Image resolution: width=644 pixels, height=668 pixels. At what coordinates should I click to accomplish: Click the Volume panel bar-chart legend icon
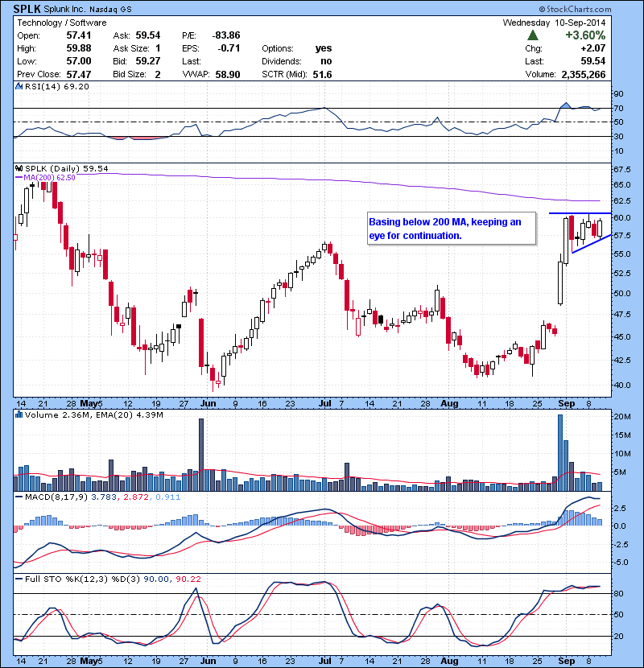pos(19,414)
